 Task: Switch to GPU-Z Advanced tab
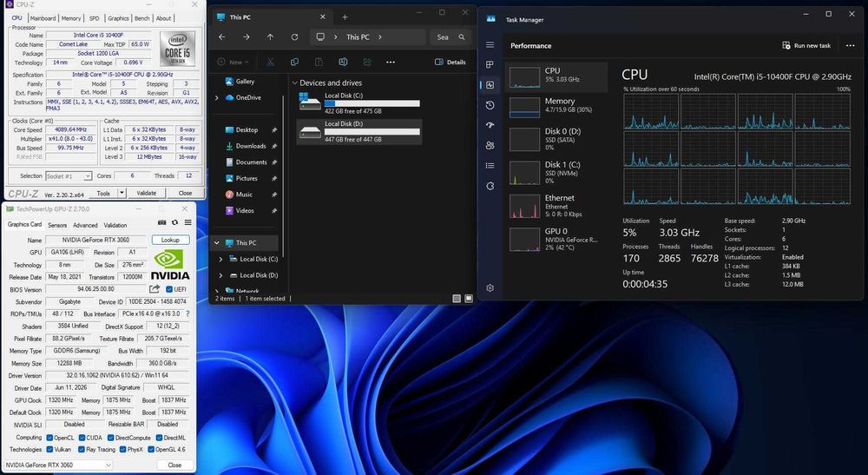click(x=85, y=225)
